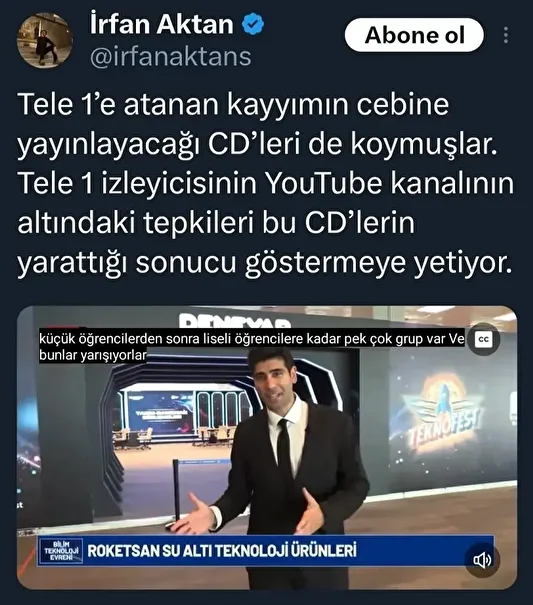This screenshot has width=533, height=605.
Task: Click the blue verified badge
Action: click(x=253, y=24)
